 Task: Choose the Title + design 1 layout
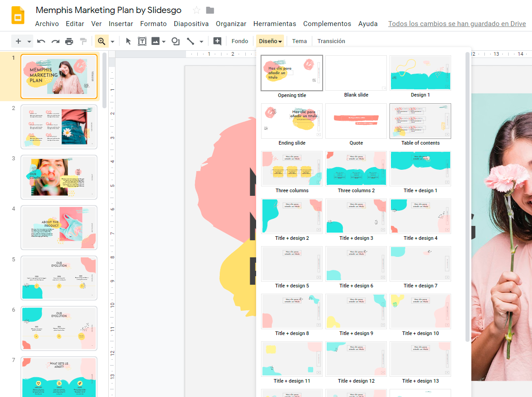coord(421,168)
